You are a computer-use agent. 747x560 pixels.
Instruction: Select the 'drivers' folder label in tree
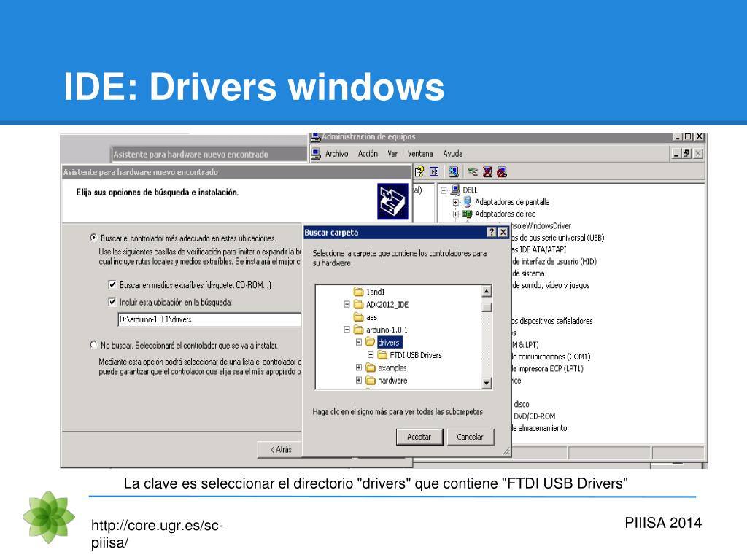390,342
